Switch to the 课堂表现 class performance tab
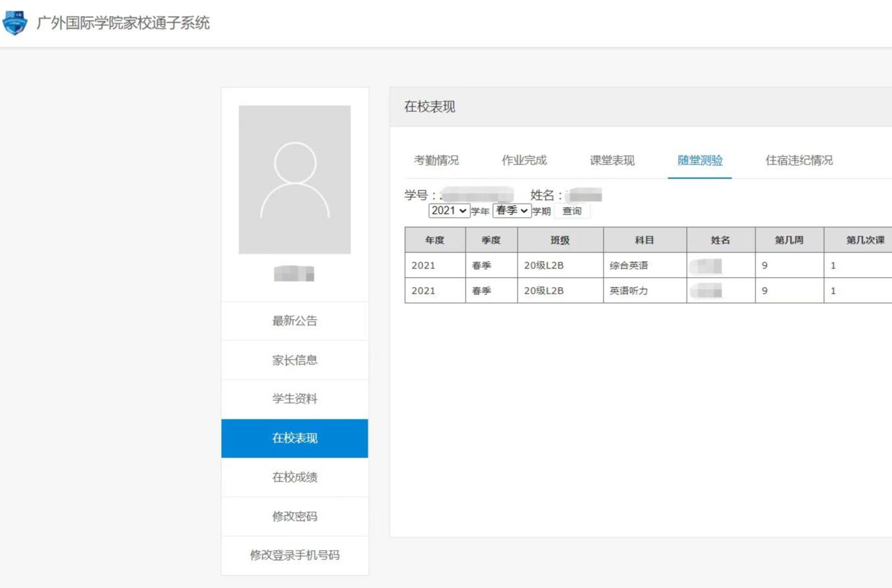The width and height of the screenshot is (892, 588). click(x=612, y=160)
